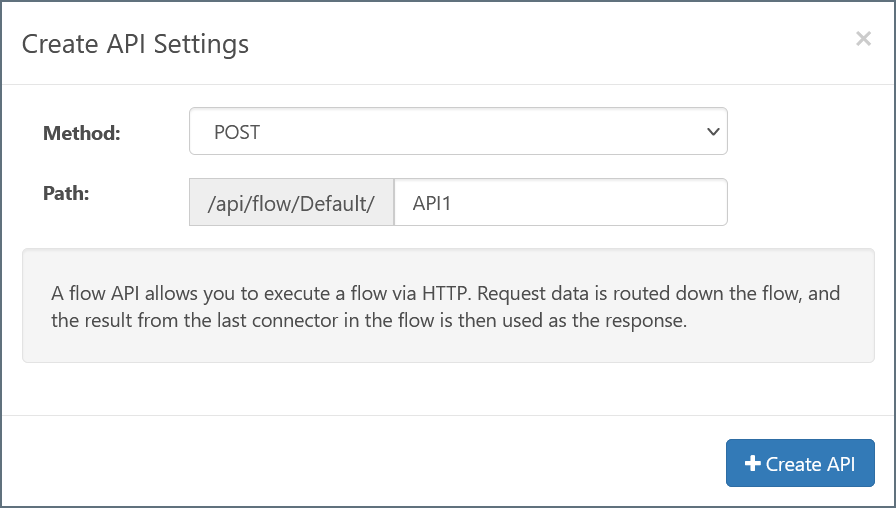
Task: Click the Path: label
Action: pyautogui.click(x=66, y=193)
